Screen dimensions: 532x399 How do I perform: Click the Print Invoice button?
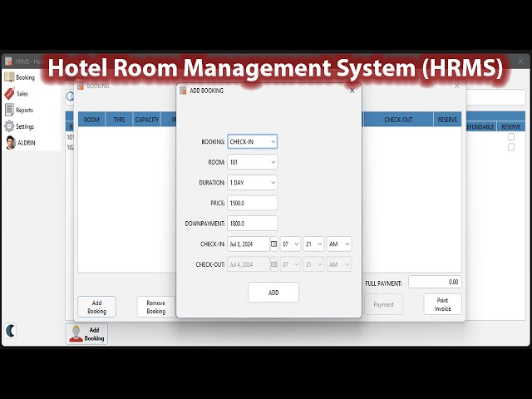tap(442, 304)
